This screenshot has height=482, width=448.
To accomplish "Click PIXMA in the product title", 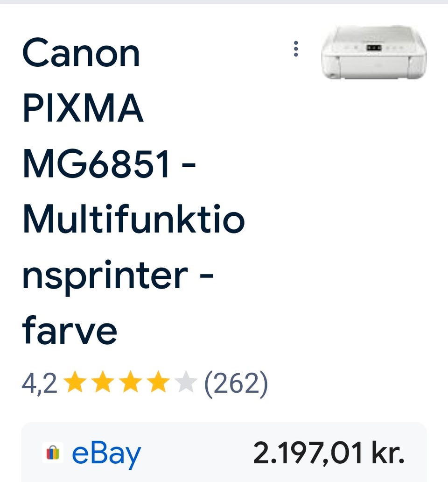I will tap(83, 109).
